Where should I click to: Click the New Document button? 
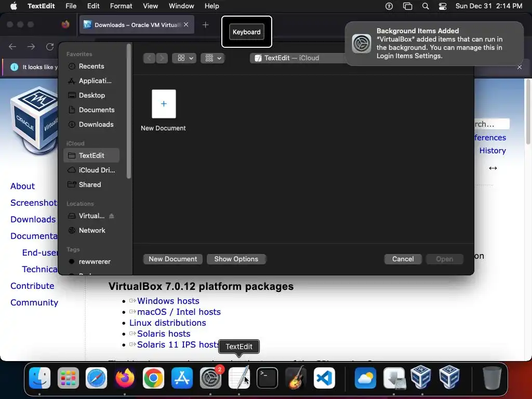[x=172, y=259]
